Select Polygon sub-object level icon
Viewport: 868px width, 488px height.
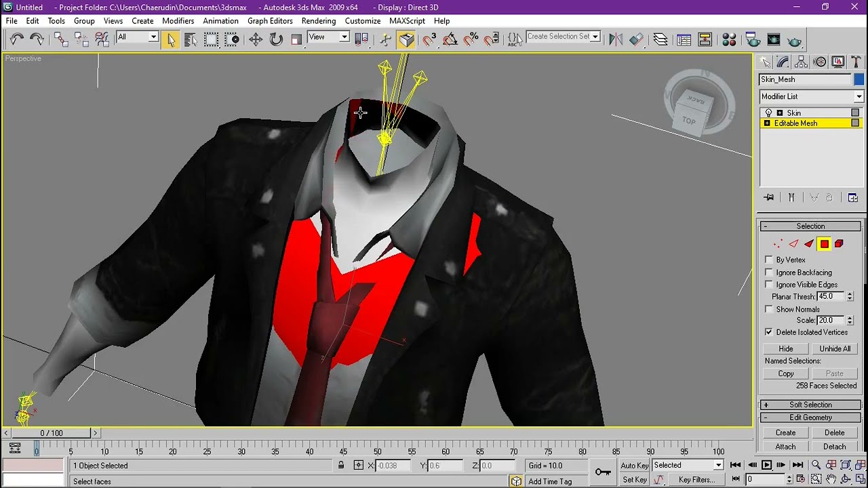[x=824, y=244]
